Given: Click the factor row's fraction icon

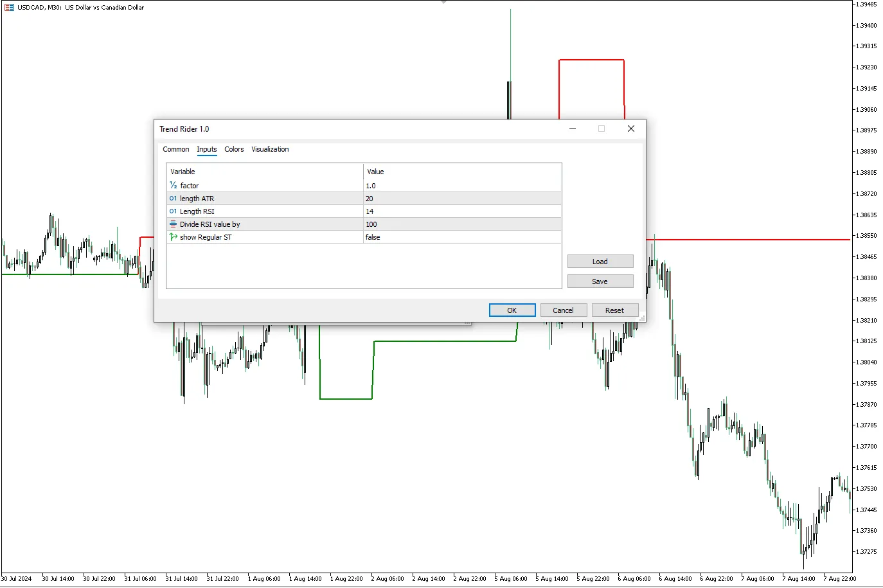Looking at the screenshot, I should coord(173,185).
